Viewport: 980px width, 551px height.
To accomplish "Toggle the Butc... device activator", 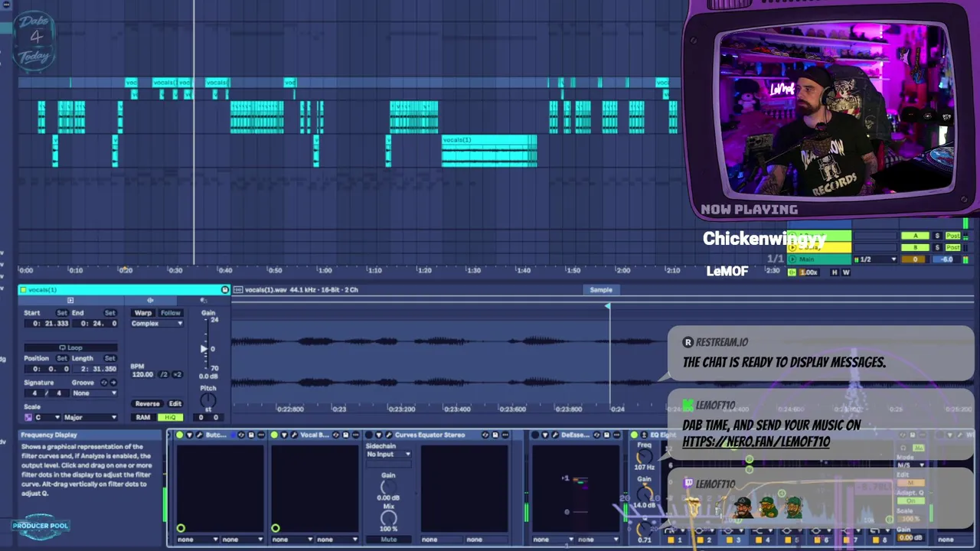I will (x=180, y=435).
